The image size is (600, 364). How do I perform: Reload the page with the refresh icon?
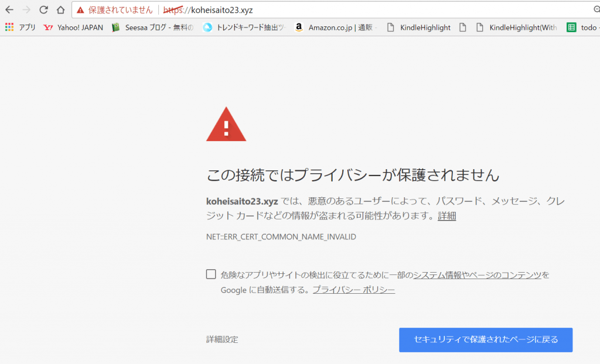[x=43, y=9]
